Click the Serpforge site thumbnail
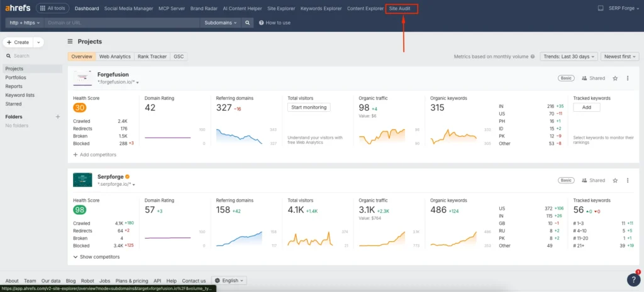 82,180
